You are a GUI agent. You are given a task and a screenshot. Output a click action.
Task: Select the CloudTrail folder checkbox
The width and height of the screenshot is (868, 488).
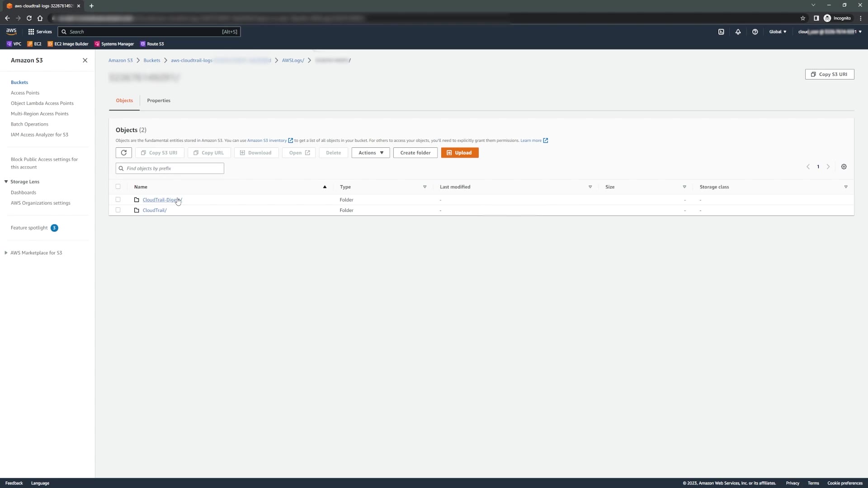point(118,210)
